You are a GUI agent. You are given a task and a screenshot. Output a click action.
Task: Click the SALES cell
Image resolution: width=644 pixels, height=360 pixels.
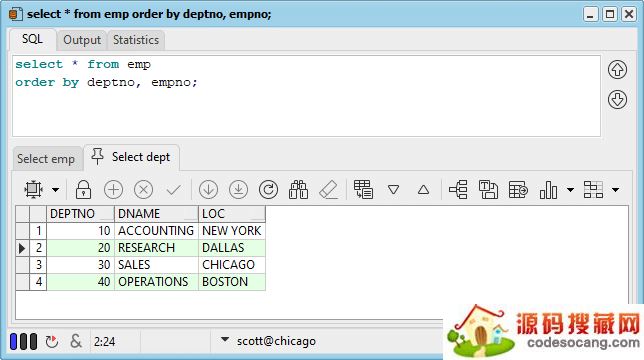tap(156, 265)
